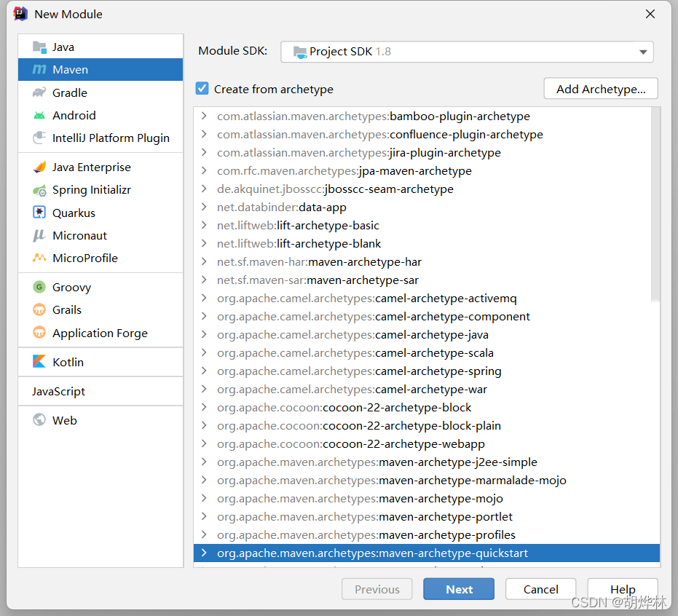Click the Android robot icon
Viewport: 678px width, 616px height.
39,116
